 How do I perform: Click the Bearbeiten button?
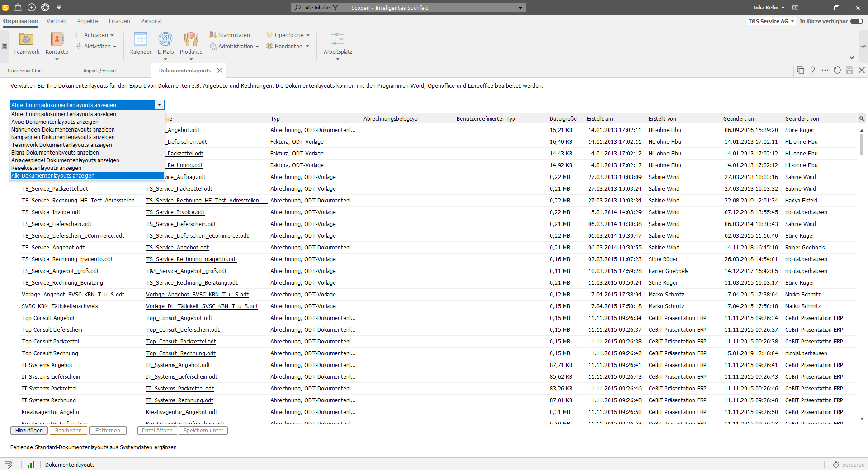pyautogui.click(x=68, y=431)
